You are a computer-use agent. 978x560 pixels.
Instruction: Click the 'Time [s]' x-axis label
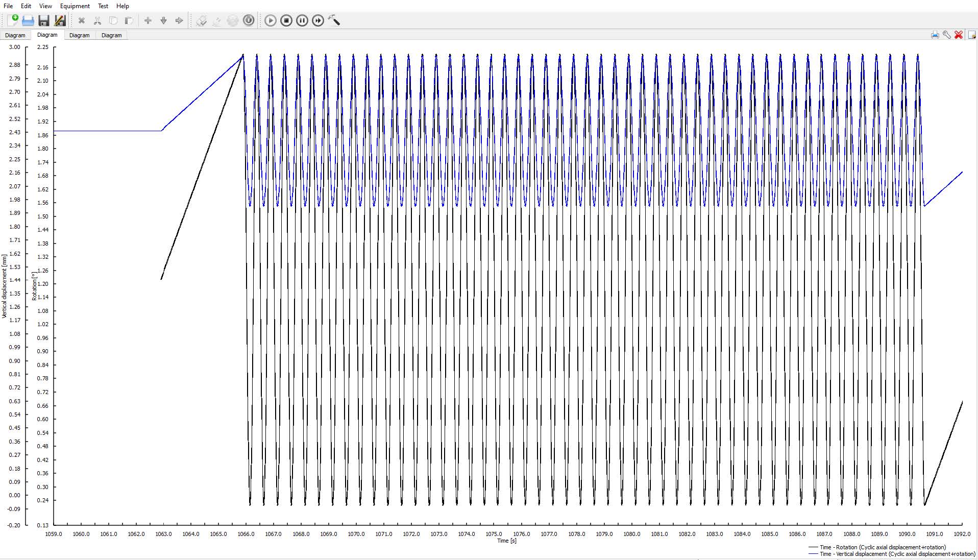tap(507, 541)
